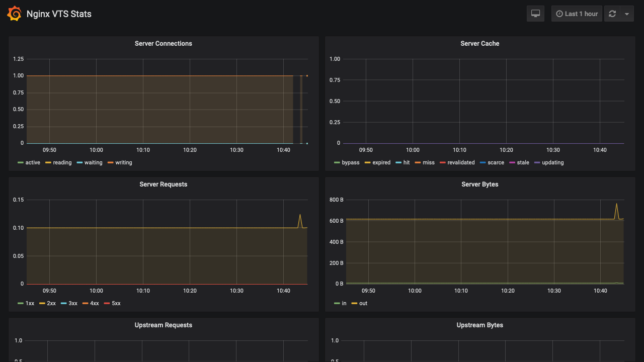Select the Server Cache panel title
Viewport: 644px width, 362px height.
tap(479, 43)
